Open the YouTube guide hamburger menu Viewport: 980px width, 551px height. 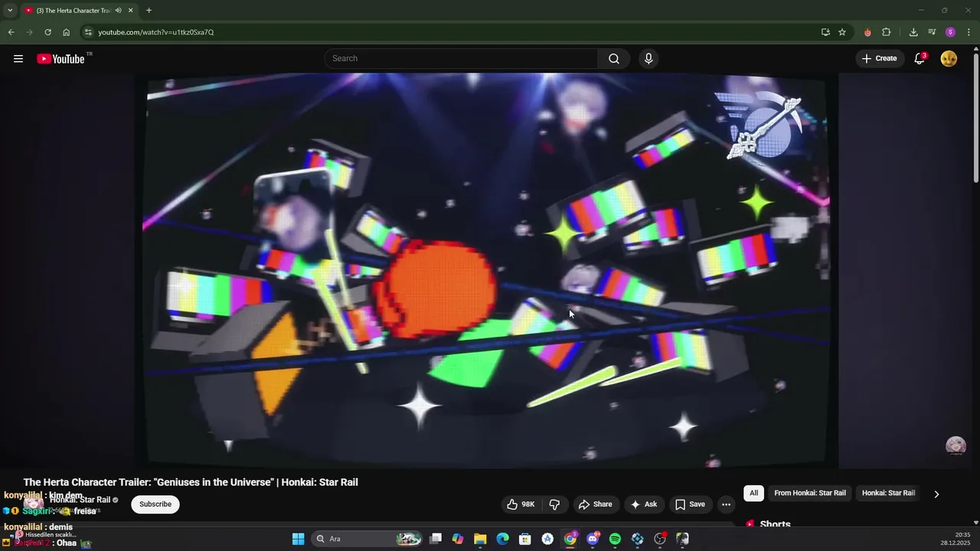(x=18, y=59)
